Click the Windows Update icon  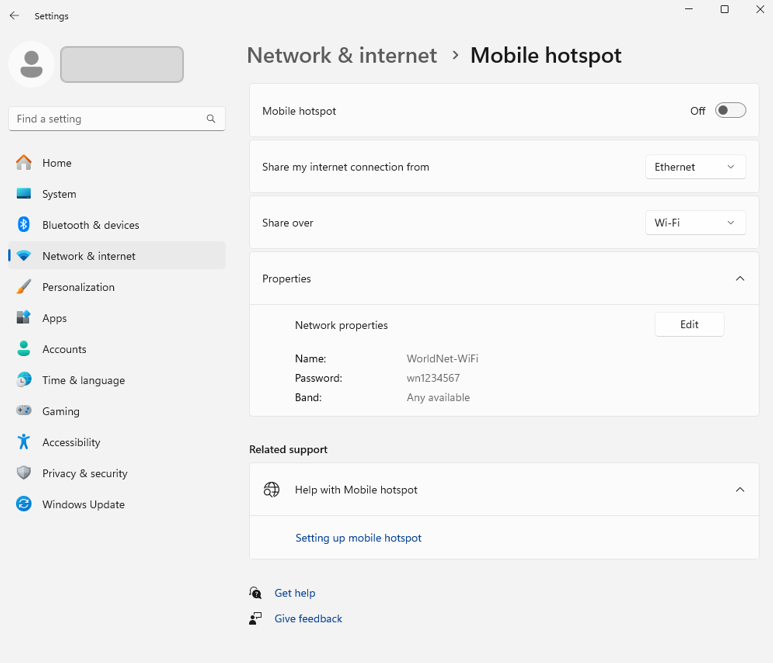[x=24, y=504]
